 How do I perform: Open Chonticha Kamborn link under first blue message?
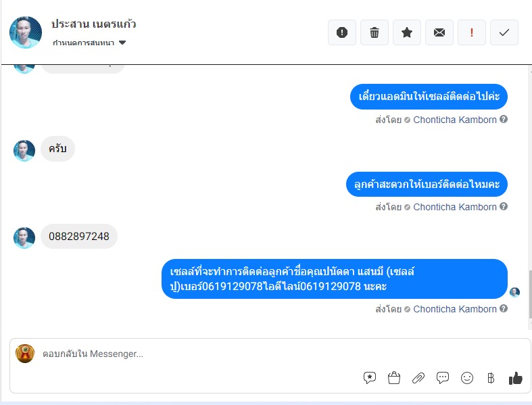point(455,120)
